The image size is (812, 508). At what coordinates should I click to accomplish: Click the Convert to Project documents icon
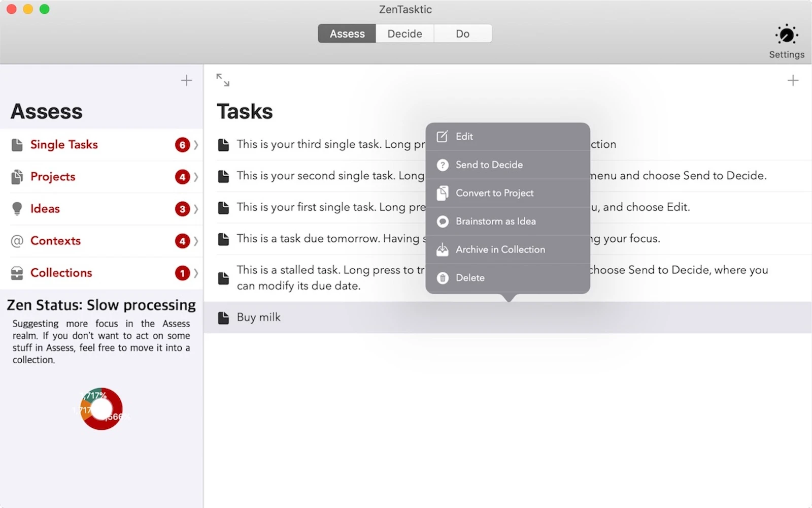tap(443, 193)
